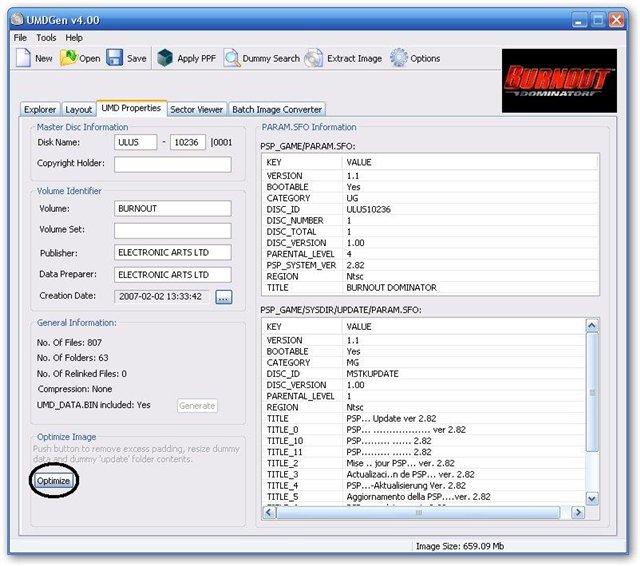The height and width of the screenshot is (566, 640).
Task: Click the Extract Image toolbar icon
Action: [x=314, y=58]
